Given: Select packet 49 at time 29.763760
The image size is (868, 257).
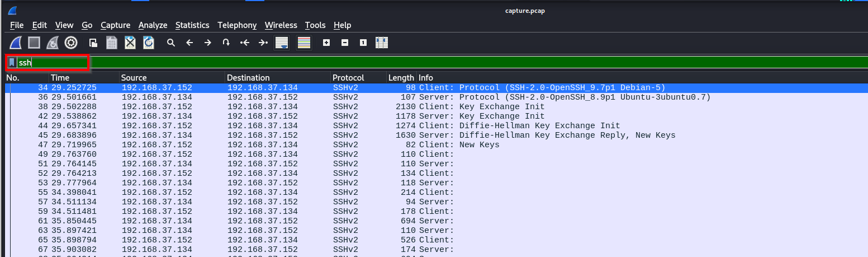Looking at the screenshot, I should [x=437, y=155].
